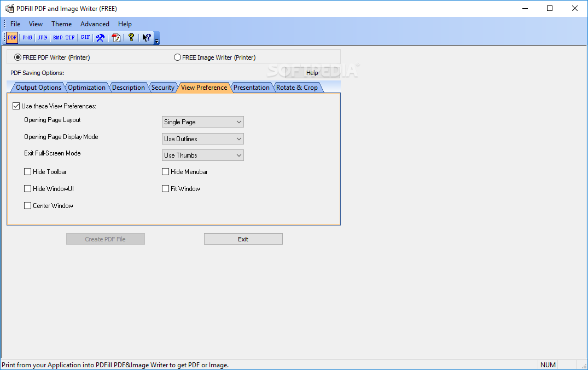Open the tools hammer and wrench icon
Image resolution: width=588 pixels, height=370 pixels.
100,38
